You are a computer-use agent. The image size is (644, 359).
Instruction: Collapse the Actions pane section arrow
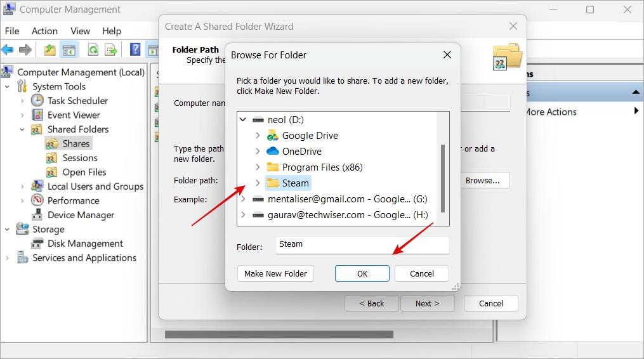point(636,92)
